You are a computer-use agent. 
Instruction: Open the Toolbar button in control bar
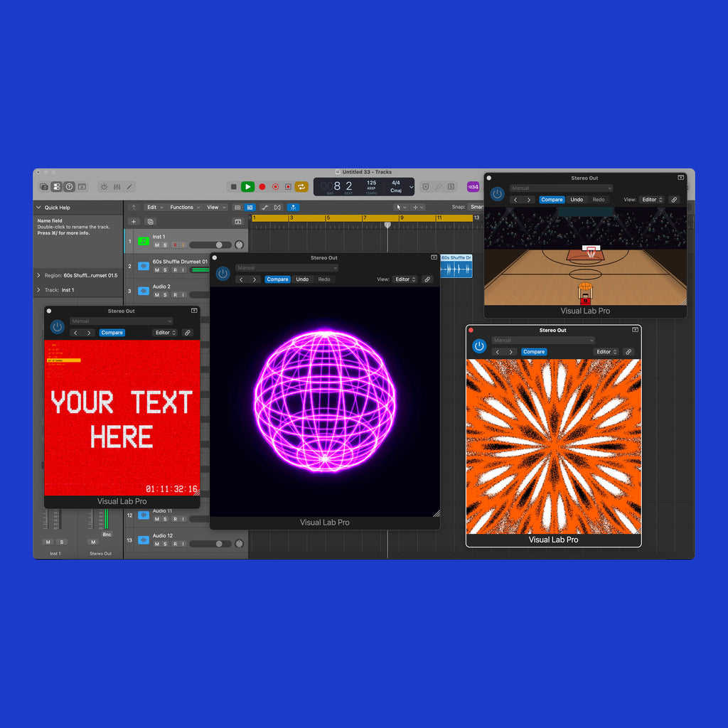coord(82,187)
